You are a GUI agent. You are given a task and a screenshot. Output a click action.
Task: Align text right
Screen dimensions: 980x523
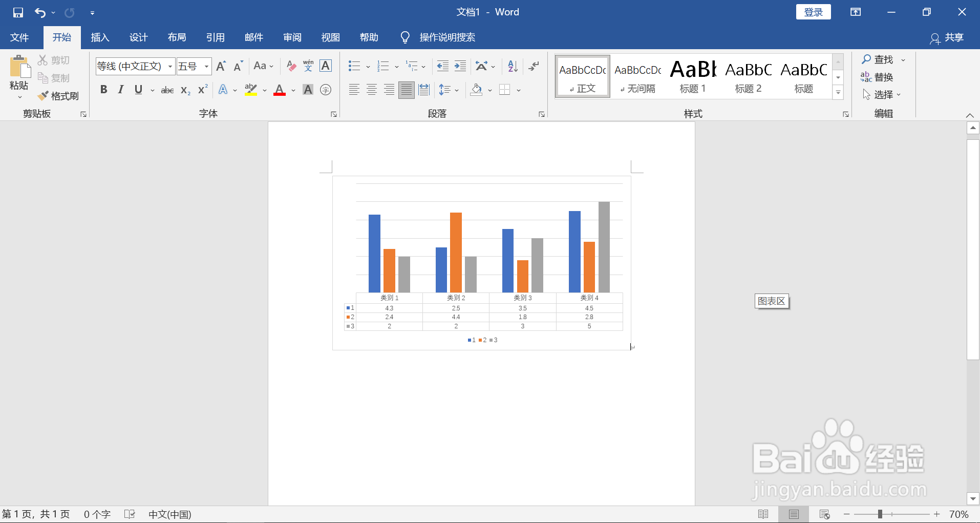coord(389,90)
